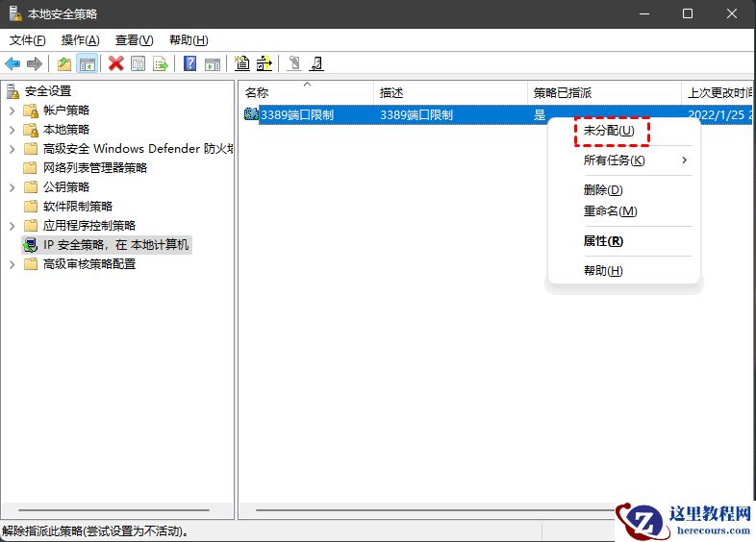756x542 pixels.
Task: Click the 3389端口限制 policy row icon
Action: pyautogui.click(x=251, y=114)
